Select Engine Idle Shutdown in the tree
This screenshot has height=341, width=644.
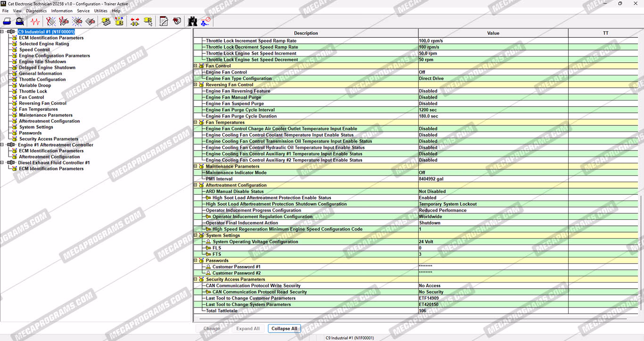42,62
